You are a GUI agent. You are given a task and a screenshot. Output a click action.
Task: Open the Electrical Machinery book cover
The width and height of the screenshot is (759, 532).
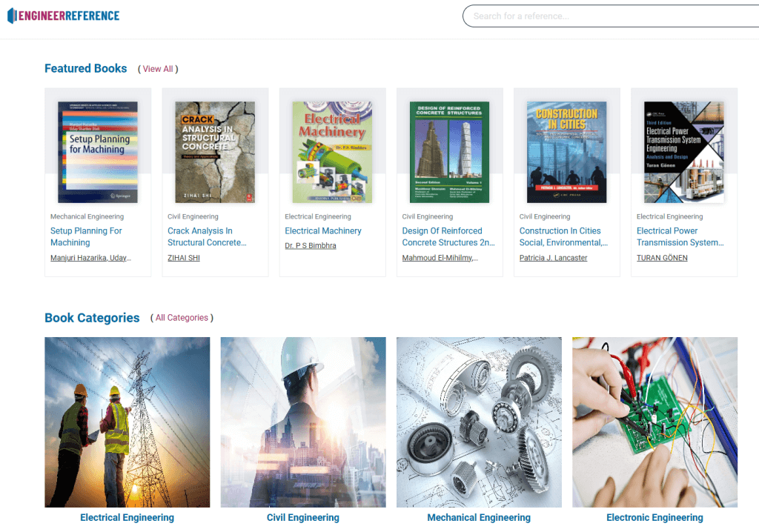coord(332,152)
